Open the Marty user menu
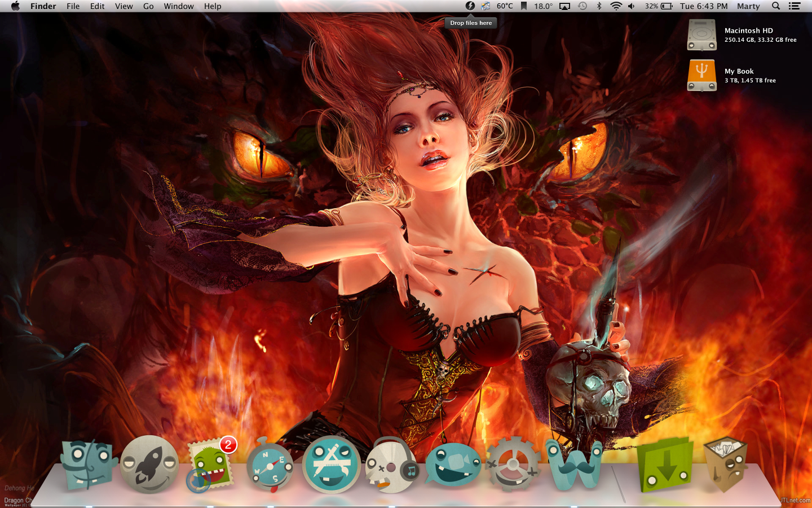Image resolution: width=812 pixels, height=508 pixels. (748, 6)
